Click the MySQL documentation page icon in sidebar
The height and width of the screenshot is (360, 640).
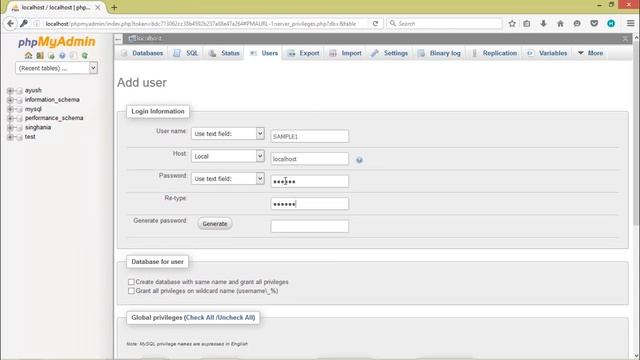[73, 56]
